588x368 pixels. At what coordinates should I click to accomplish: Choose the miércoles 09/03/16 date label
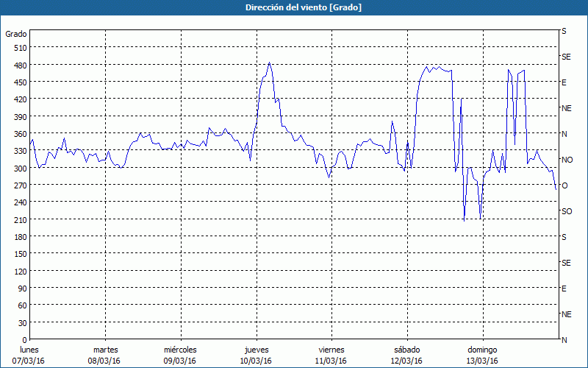pos(180,355)
